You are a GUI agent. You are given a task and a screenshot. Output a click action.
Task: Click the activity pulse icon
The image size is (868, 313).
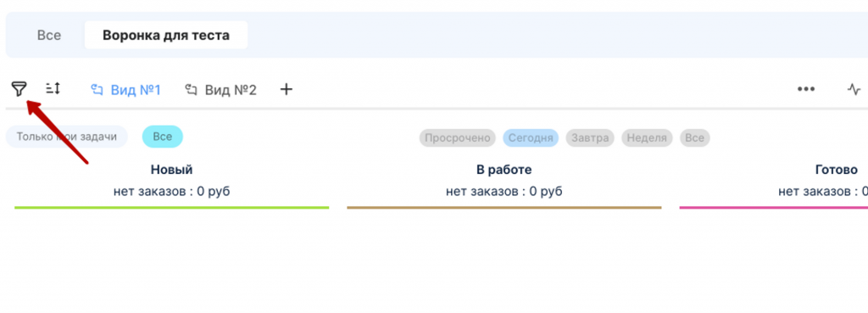point(854,88)
